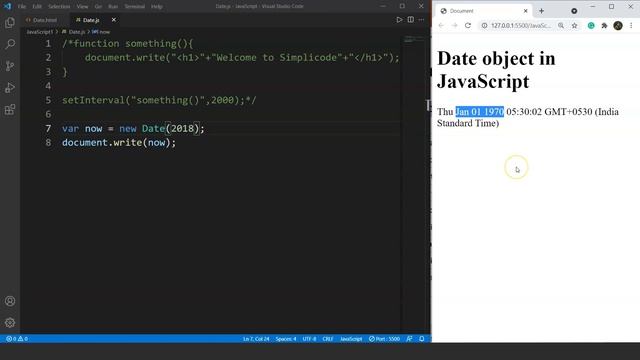
Task: Open errors and warnings in status bar
Action: click(x=17, y=339)
